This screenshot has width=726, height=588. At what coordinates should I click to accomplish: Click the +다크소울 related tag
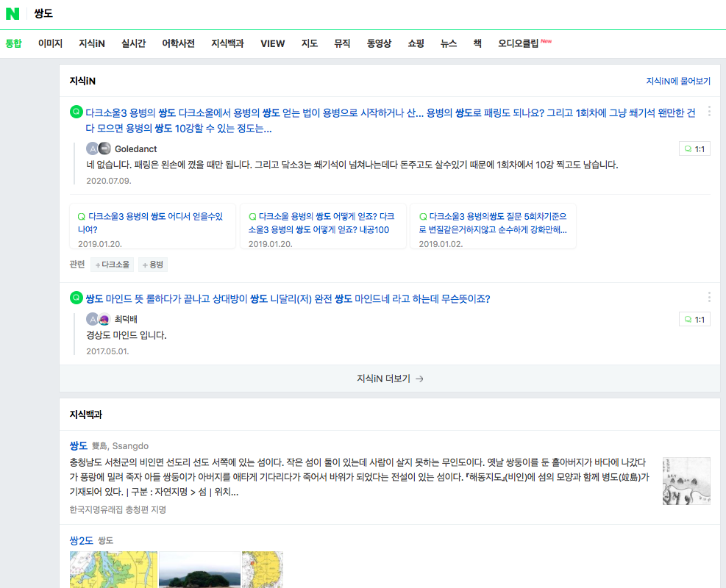pyautogui.click(x=113, y=265)
